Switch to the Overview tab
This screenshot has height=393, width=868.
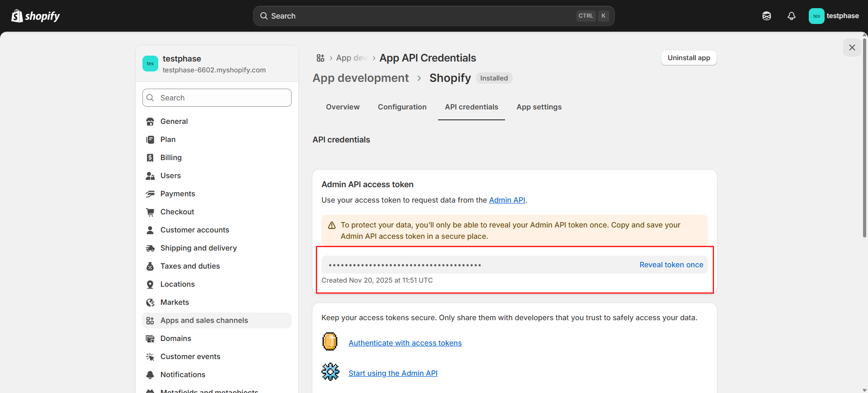tap(343, 107)
